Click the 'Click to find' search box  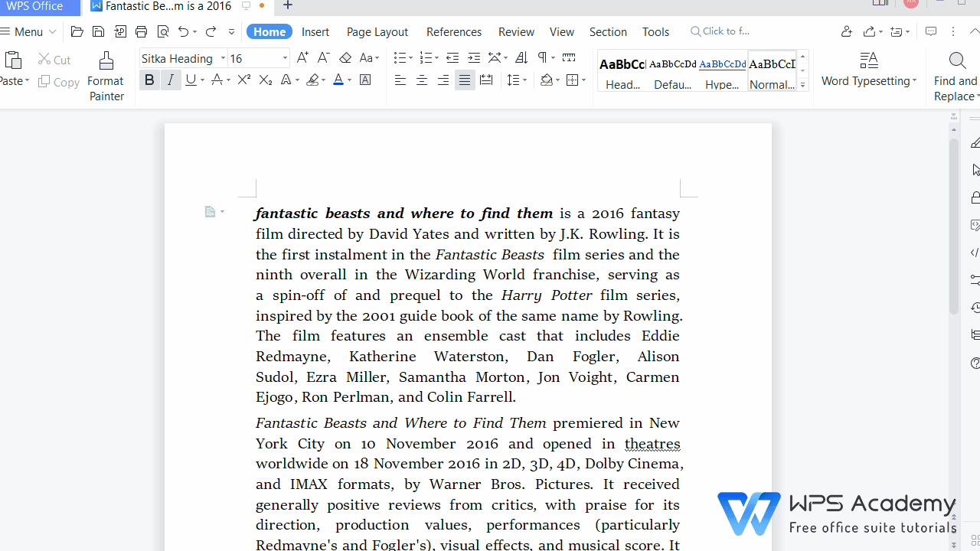pyautogui.click(x=725, y=31)
